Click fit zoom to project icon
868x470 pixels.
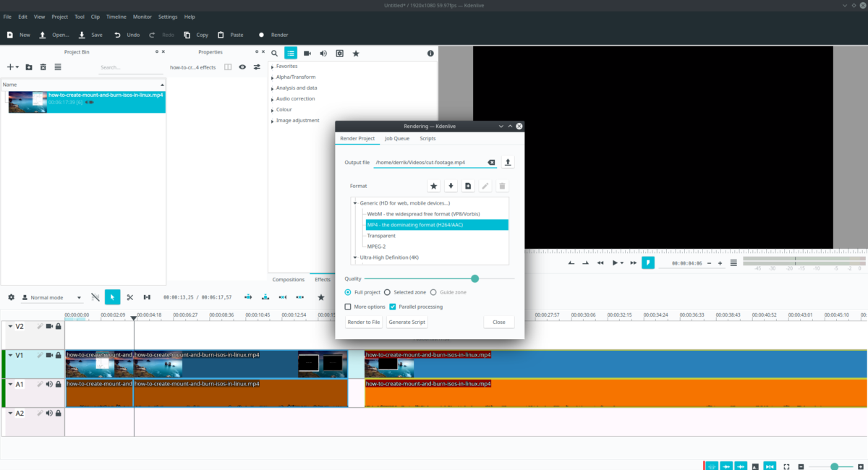click(787, 466)
